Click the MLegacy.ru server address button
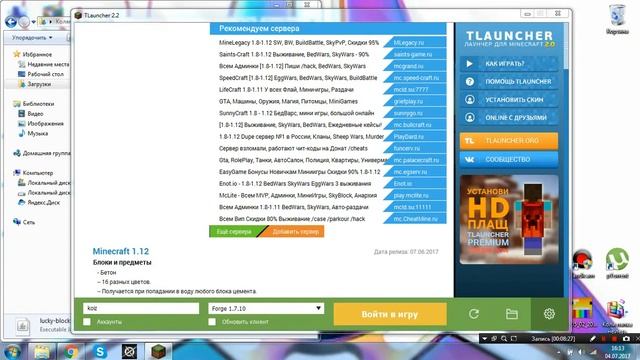 (416, 42)
